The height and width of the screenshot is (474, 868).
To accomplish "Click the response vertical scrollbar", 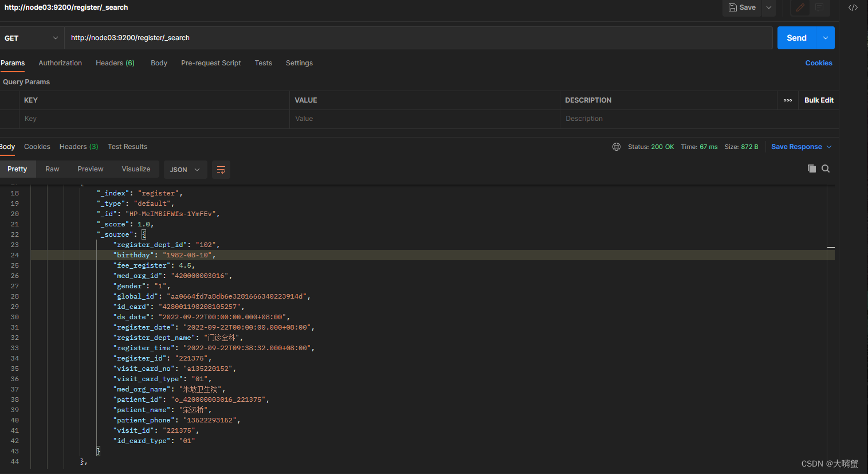I will pos(831,327).
